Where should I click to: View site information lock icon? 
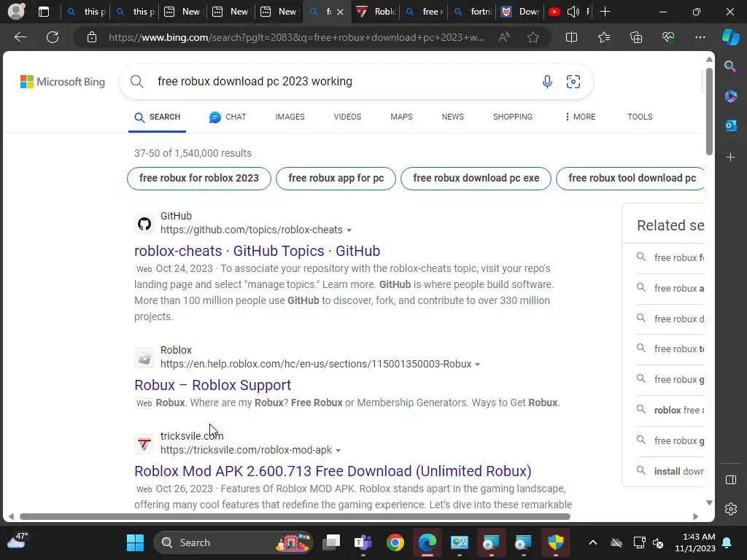click(x=92, y=37)
